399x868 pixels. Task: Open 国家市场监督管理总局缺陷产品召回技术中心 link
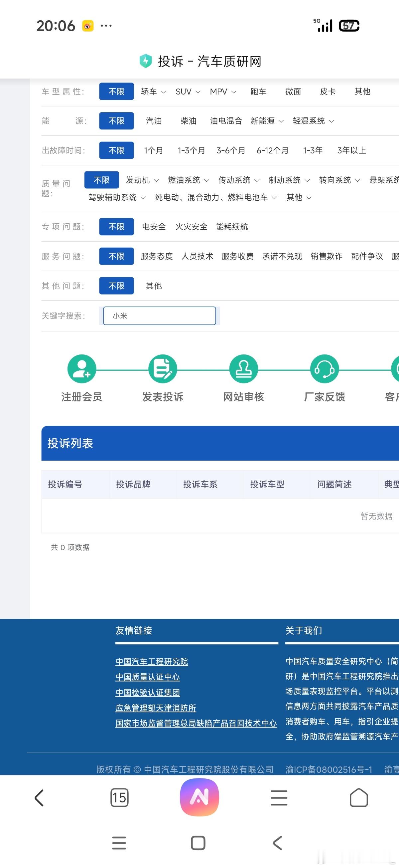tap(196, 724)
